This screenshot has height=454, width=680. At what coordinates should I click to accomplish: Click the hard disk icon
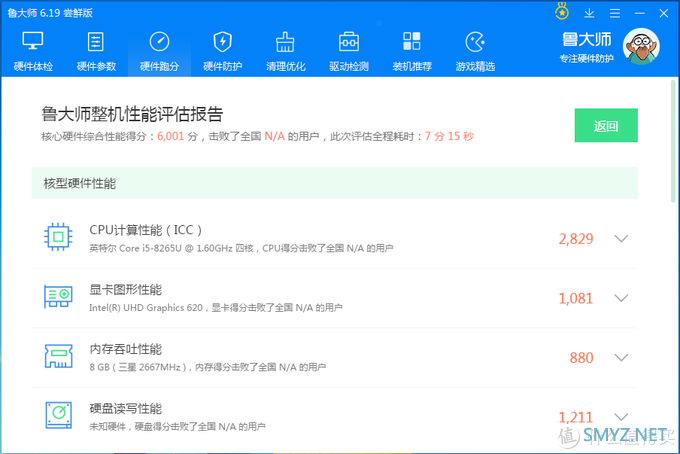coord(58,415)
